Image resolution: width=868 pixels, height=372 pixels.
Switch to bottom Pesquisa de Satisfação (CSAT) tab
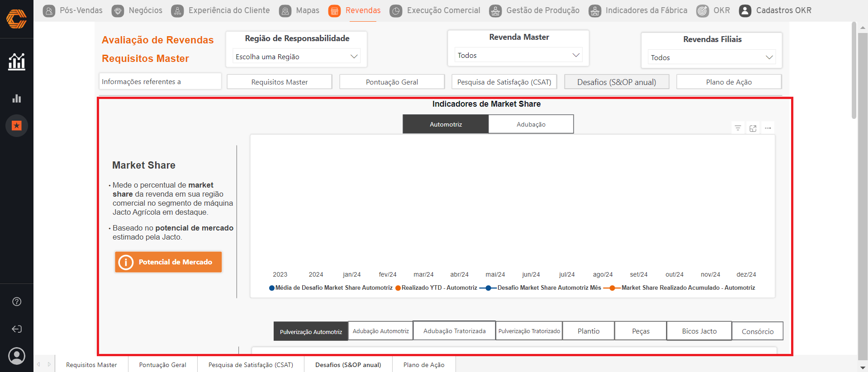[251, 365]
